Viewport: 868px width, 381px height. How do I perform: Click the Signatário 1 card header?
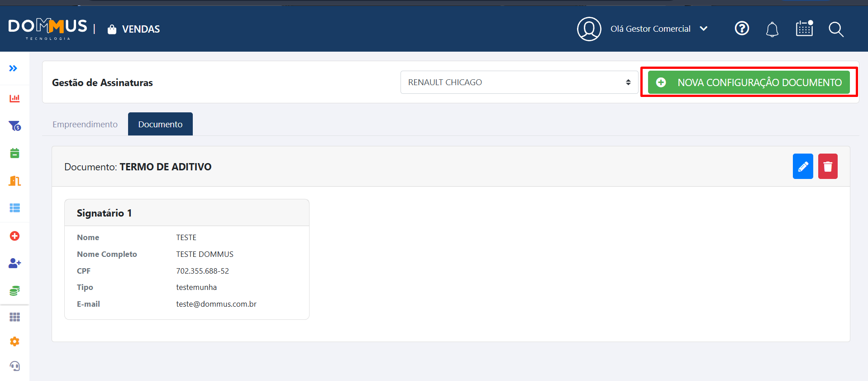(x=187, y=213)
